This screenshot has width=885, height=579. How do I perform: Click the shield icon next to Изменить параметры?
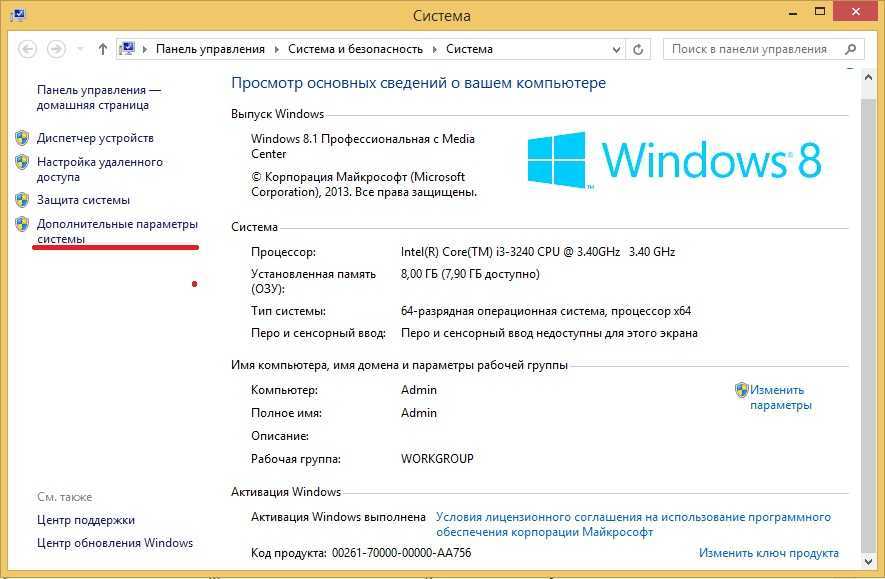click(741, 389)
